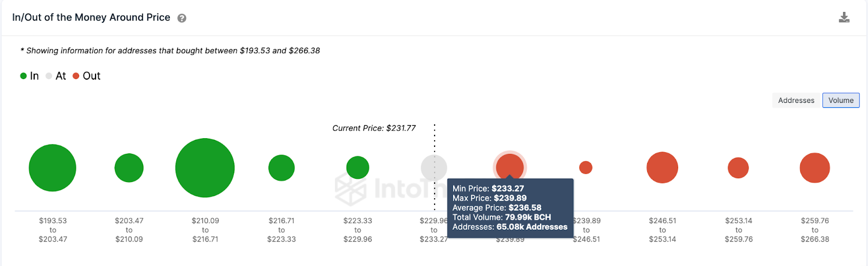Click the $259.76 to $266.38 red bubble

(815, 168)
